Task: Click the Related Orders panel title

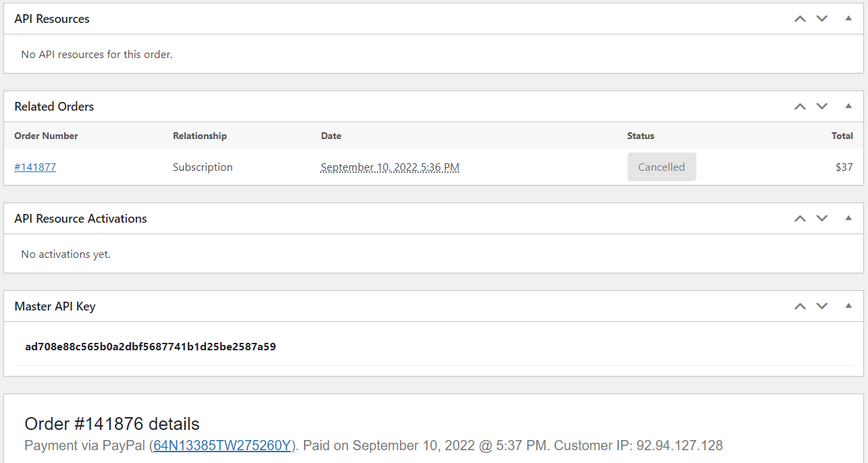Action: pos(54,107)
